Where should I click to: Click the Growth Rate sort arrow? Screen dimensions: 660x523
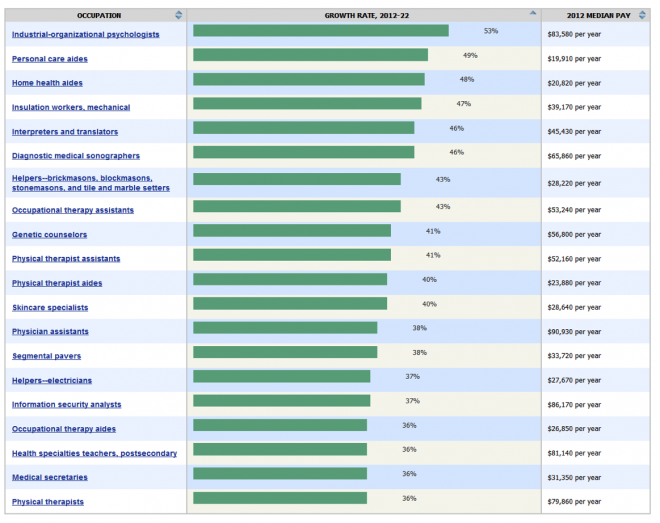(533, 14)
